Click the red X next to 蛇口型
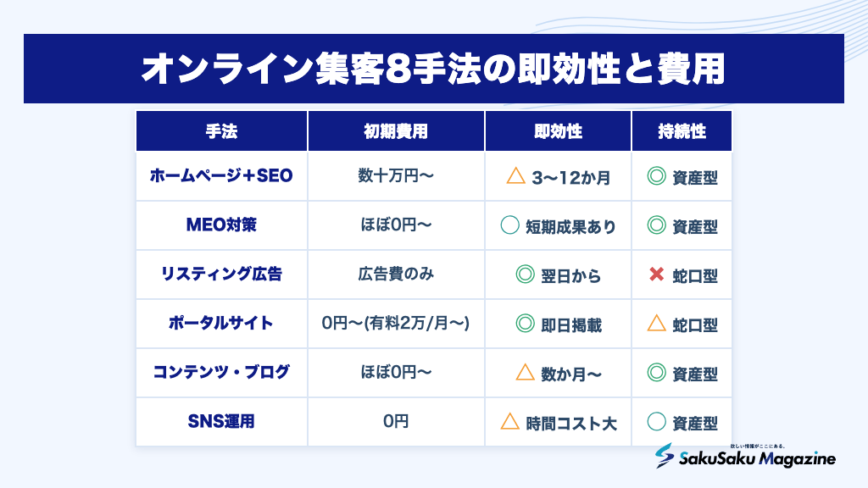The width and height of the screenshot is (868, 488). (x=657, y=274)
